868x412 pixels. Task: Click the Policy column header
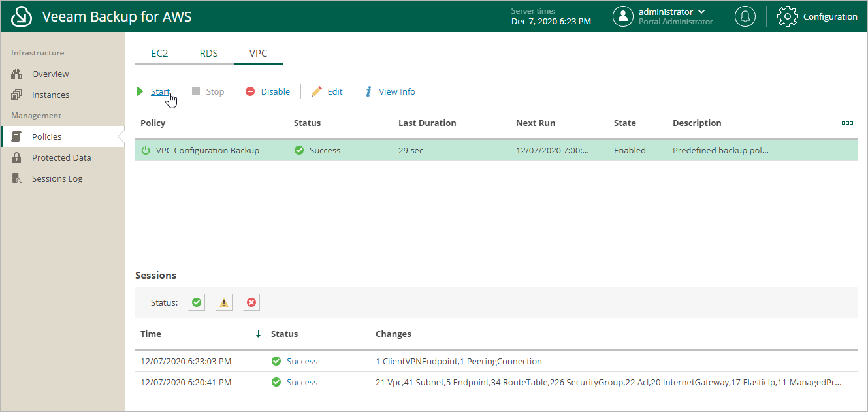(153, 123)
